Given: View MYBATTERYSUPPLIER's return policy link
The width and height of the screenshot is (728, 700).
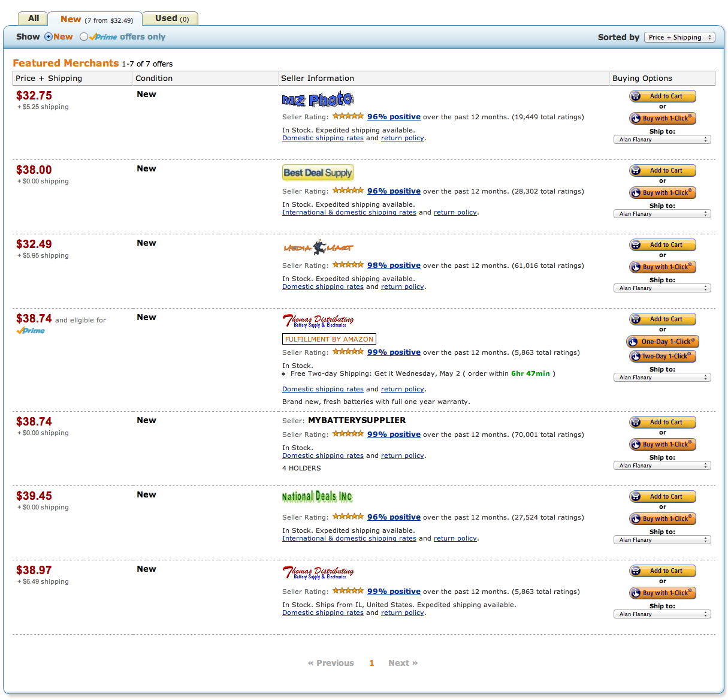Looking at the screenshot, I should (403, 455).
